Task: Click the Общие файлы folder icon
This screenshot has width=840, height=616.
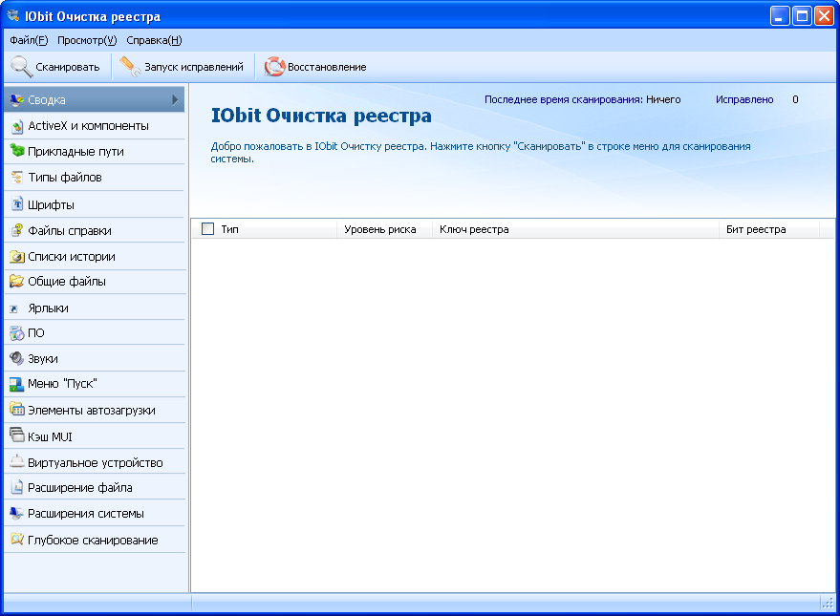Action: pos(17,281)
